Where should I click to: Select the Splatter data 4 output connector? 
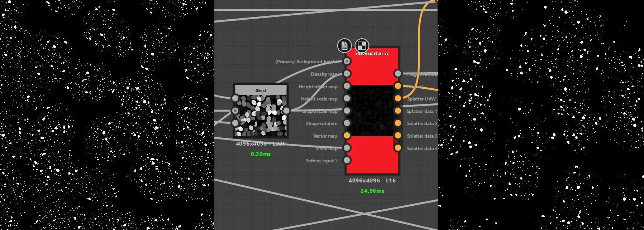398,148
